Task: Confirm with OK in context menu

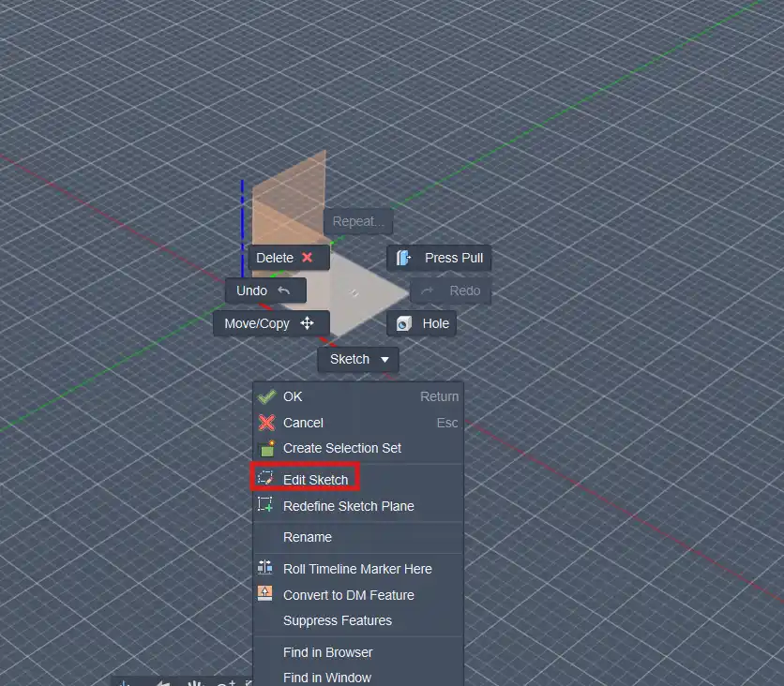Action: pyautogui.click(x=358, y=396)
